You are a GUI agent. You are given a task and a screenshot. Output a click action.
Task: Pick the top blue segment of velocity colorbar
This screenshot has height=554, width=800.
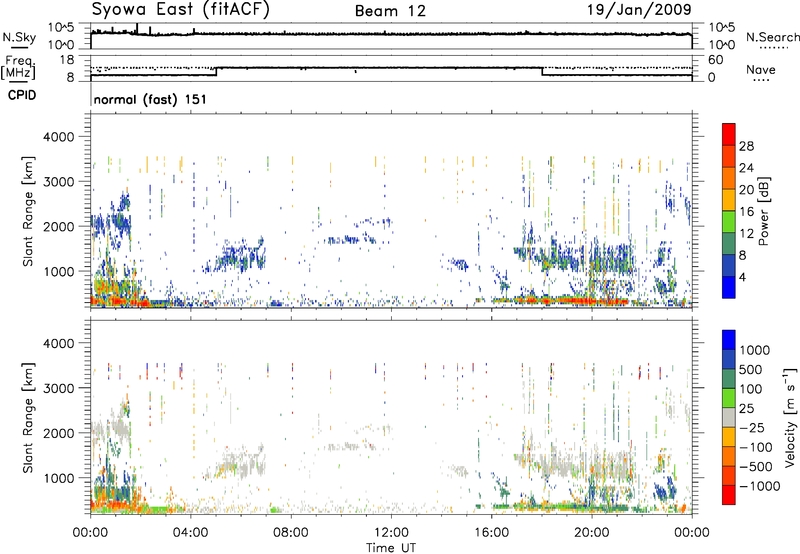[x=729, y=340]
